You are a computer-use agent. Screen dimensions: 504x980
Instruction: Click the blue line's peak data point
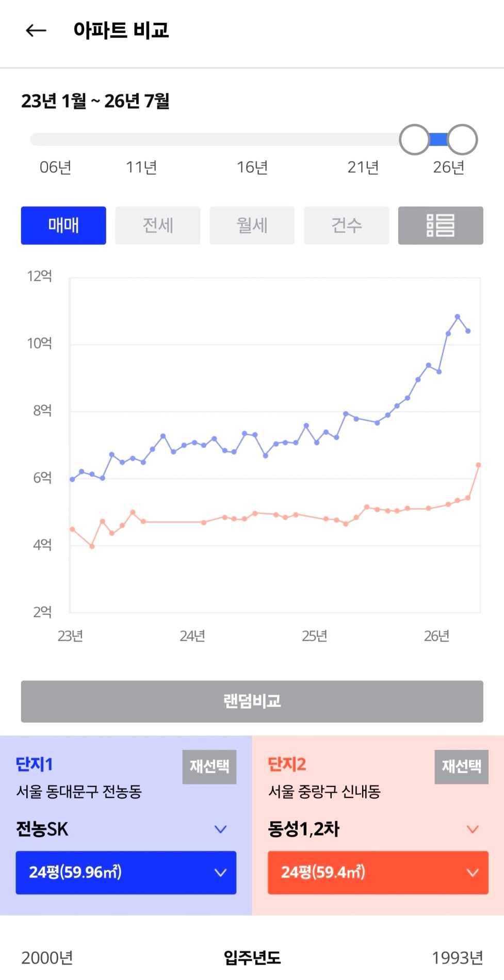click(458, 317)
